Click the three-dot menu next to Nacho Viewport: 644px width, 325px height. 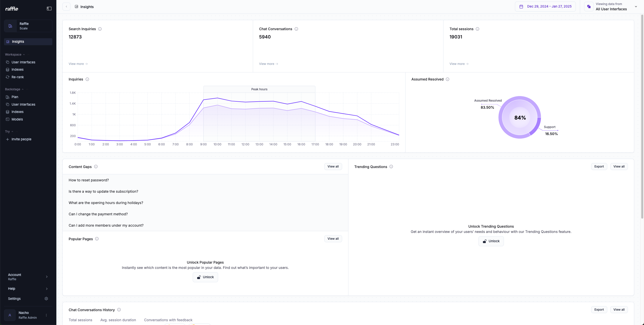(x=46, y=315)
